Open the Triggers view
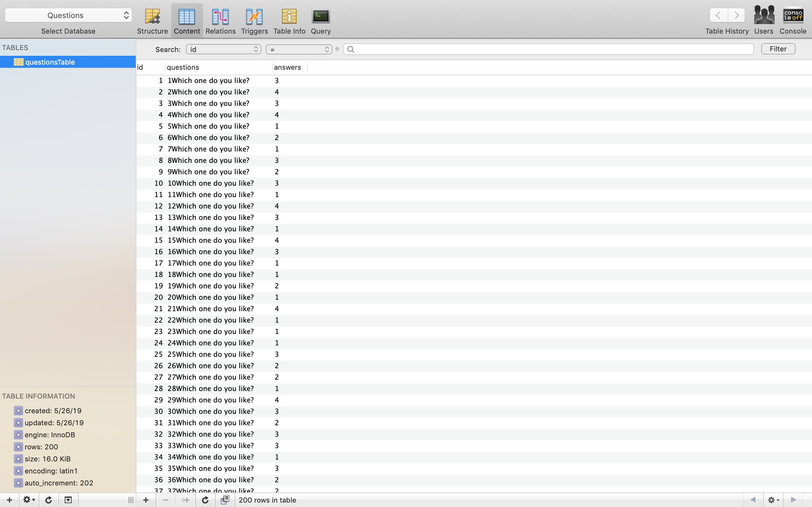Screen dimensions: 812x507 pyautogui.click(x=254, y=21)
